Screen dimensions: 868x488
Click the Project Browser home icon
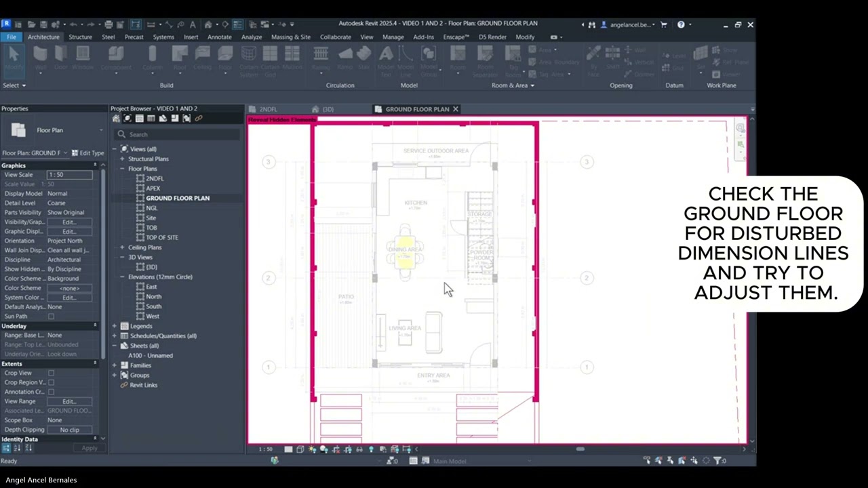[116, 119]
